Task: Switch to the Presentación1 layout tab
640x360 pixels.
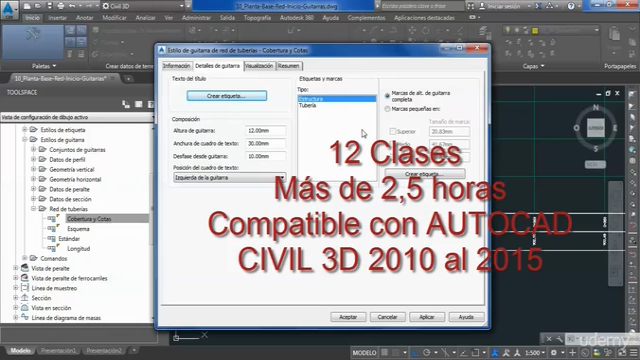Action: click(58, 350)
